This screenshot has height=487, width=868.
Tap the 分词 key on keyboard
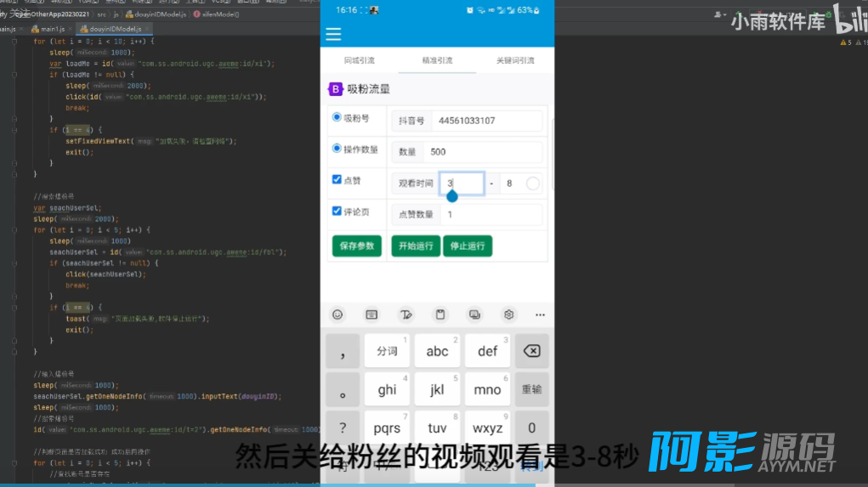tap(387, 351)
